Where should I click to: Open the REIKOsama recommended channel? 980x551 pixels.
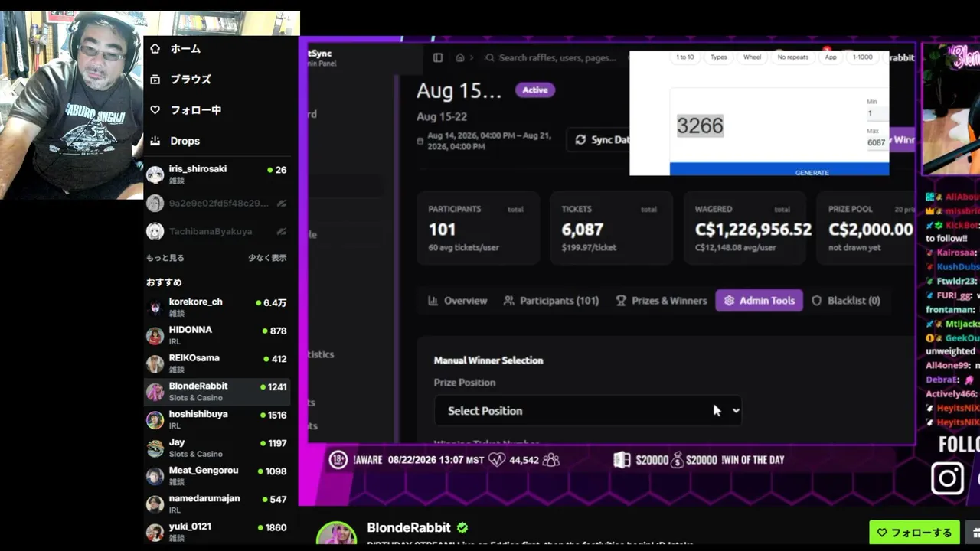[x=217, y=364]
